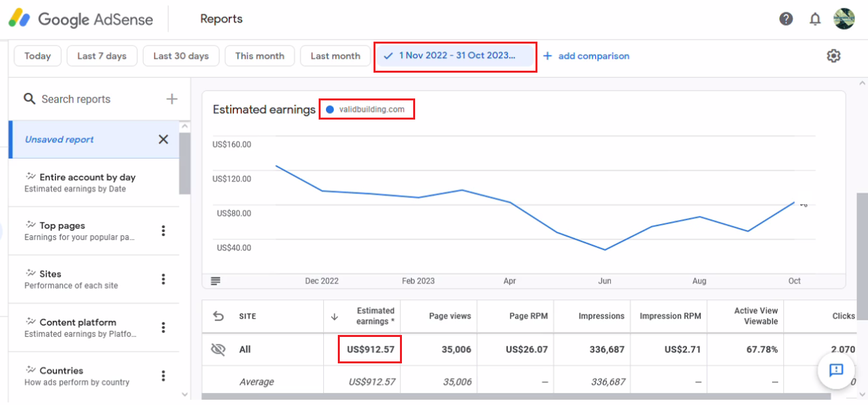
Task: Click the chart legend list icon below the graph
Action: coord(216,281)
